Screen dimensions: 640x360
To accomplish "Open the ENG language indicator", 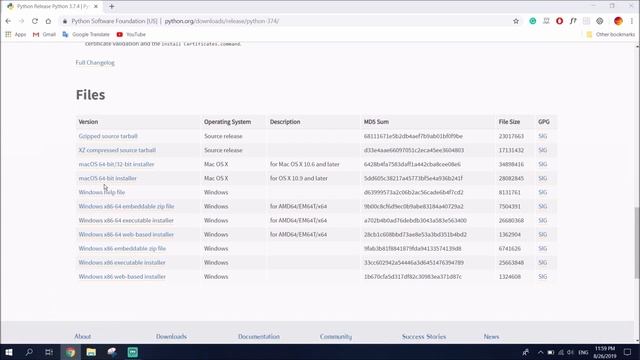I will coord(583,352).
